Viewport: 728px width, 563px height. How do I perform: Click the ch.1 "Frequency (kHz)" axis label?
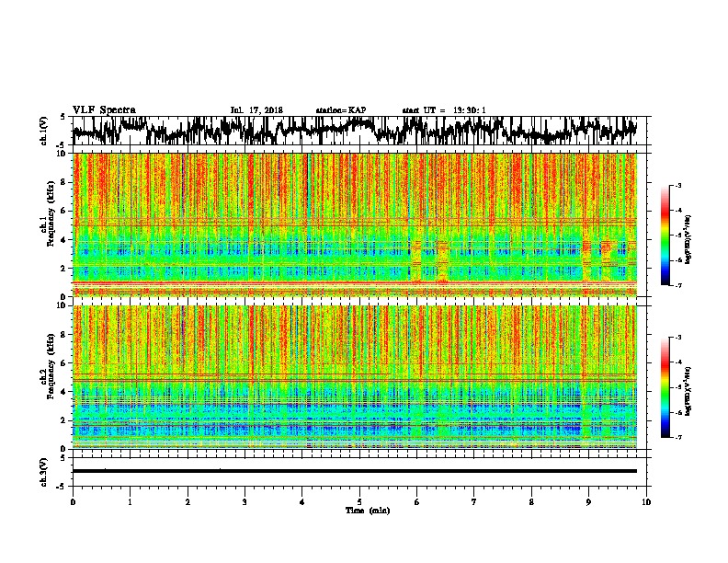point(51,214)
